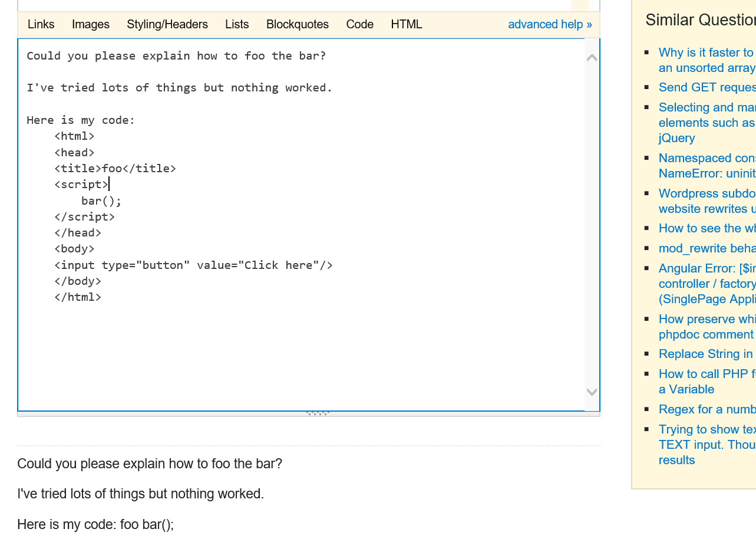
Task: Open the HTML help tab
Action: tap(407, 24)
